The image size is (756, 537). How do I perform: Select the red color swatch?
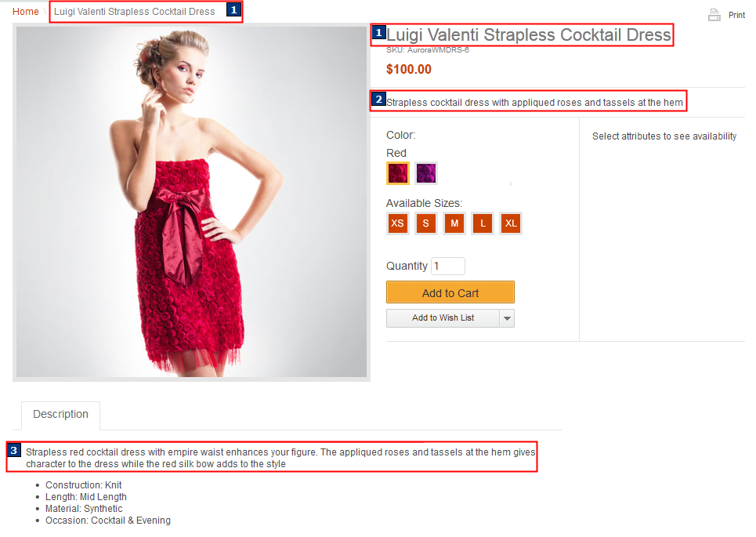(398, 173)
